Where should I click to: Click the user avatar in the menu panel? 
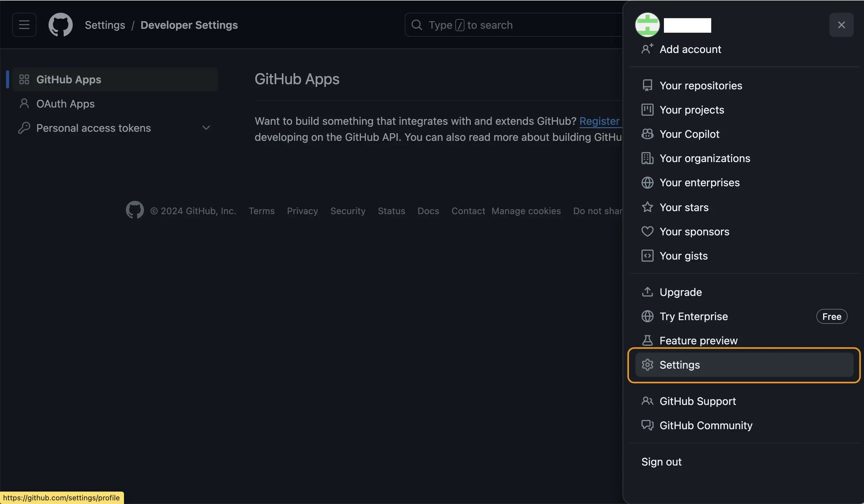(647, 25)
